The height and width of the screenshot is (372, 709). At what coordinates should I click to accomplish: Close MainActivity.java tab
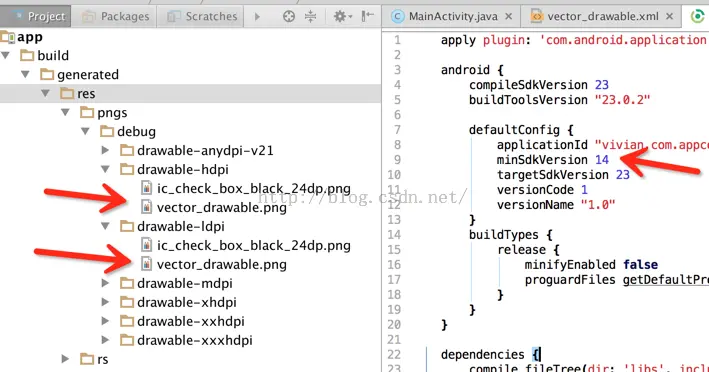[x=509, y=16]
